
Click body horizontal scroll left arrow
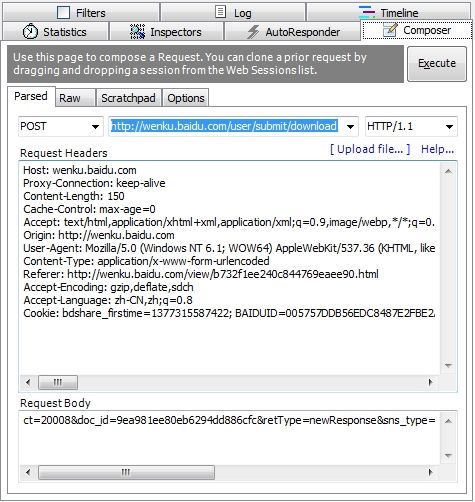28,472
